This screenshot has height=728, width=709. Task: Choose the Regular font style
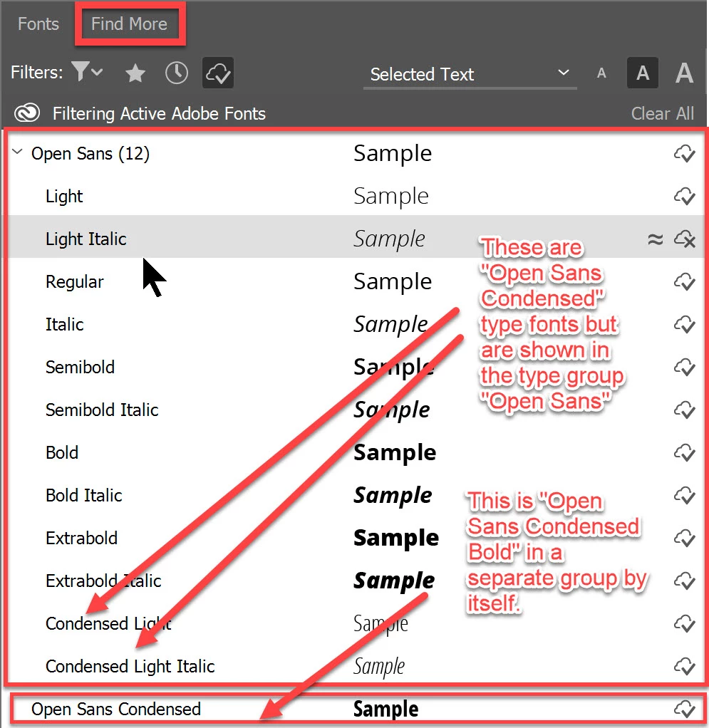click(x=75, y=282)
